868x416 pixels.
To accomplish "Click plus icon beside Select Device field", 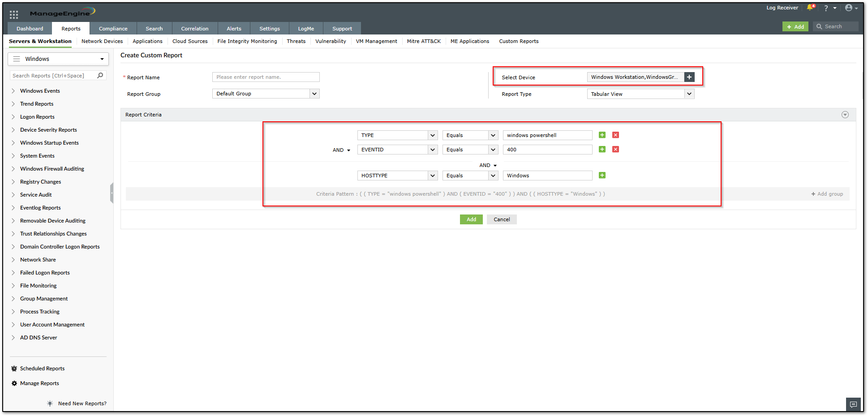I will coord(689,77).
